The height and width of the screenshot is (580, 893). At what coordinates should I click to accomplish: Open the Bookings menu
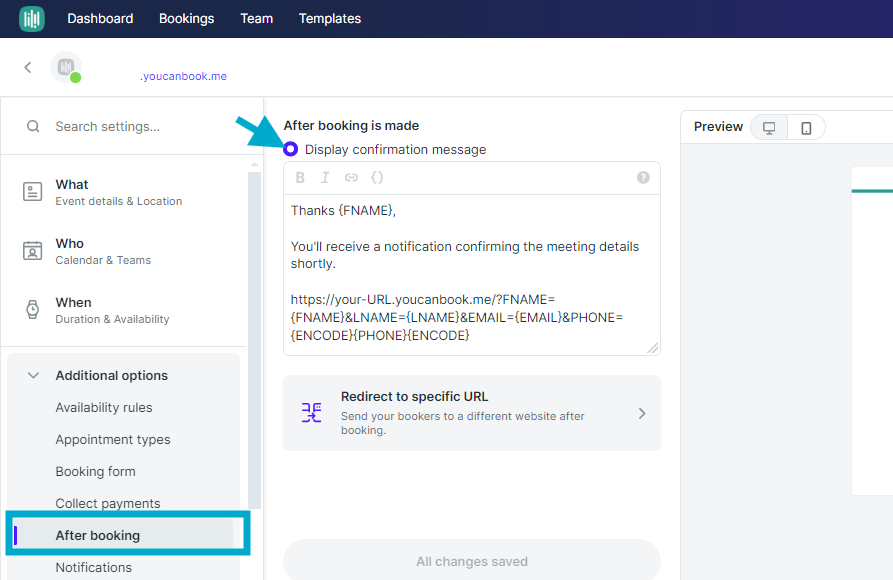(186, 19)
